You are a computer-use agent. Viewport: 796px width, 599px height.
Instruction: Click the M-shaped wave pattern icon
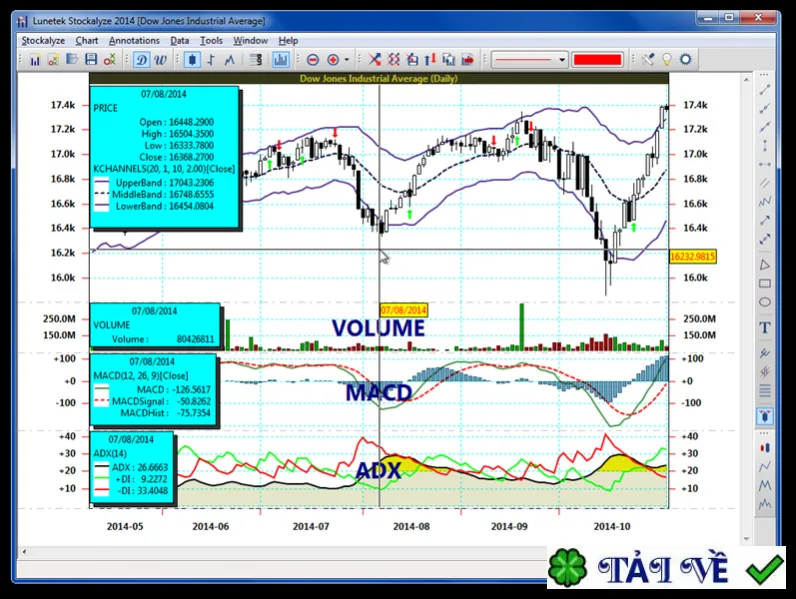(765, 485)
